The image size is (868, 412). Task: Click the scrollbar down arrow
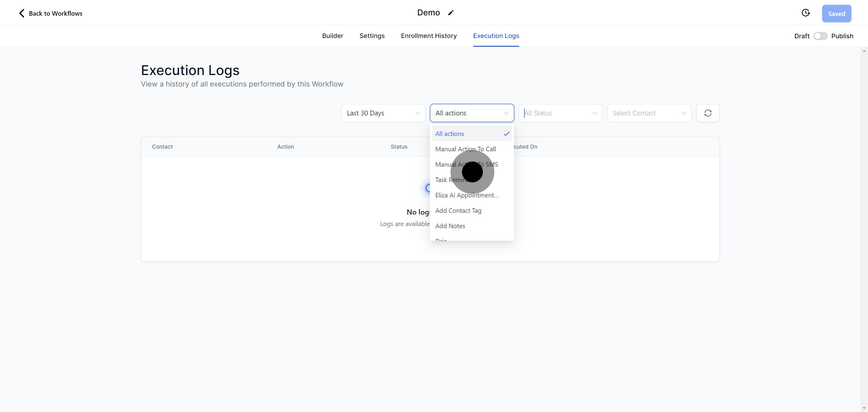(x=864, y=408)
